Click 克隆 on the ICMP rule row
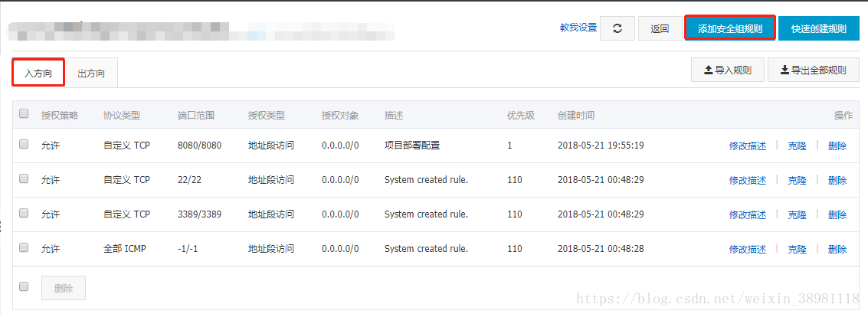Screen dimensions: 868x314 [x=797, y=250]
